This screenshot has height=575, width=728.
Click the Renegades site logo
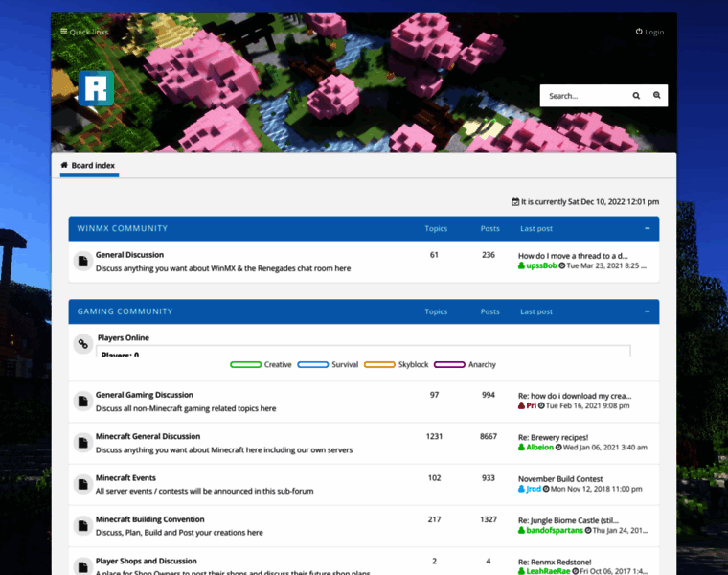(96, 87)
